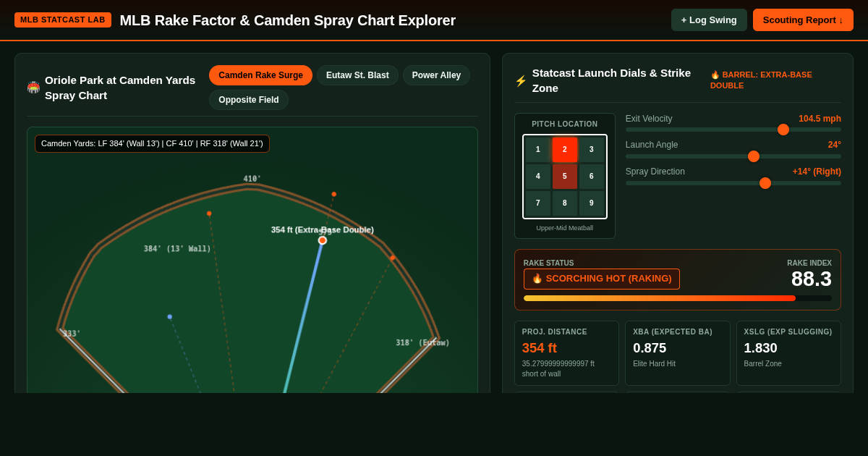The image size is (868, 456).
Task: Select the Opposite Field preset
Action: point(249,100)
